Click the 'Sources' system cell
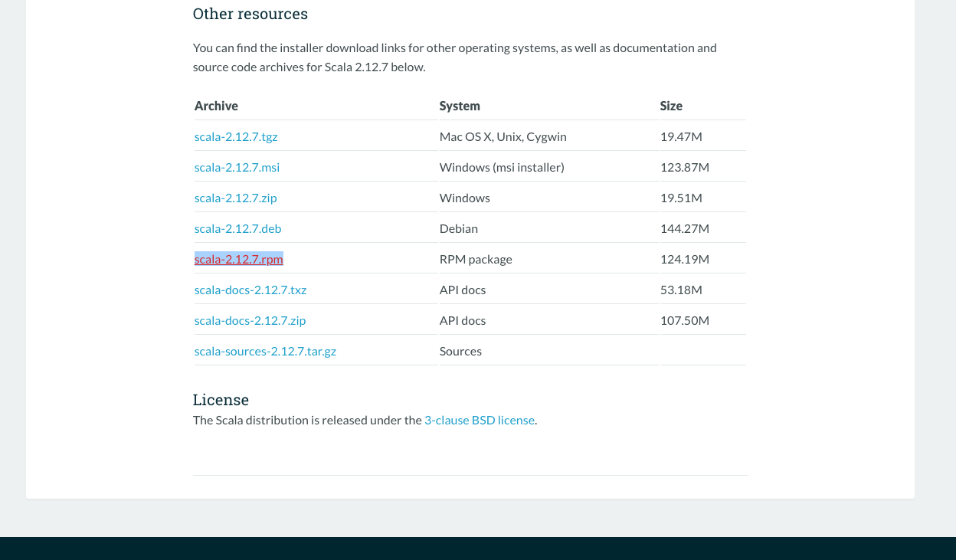The image size is (956, 560). click(460, 351)
